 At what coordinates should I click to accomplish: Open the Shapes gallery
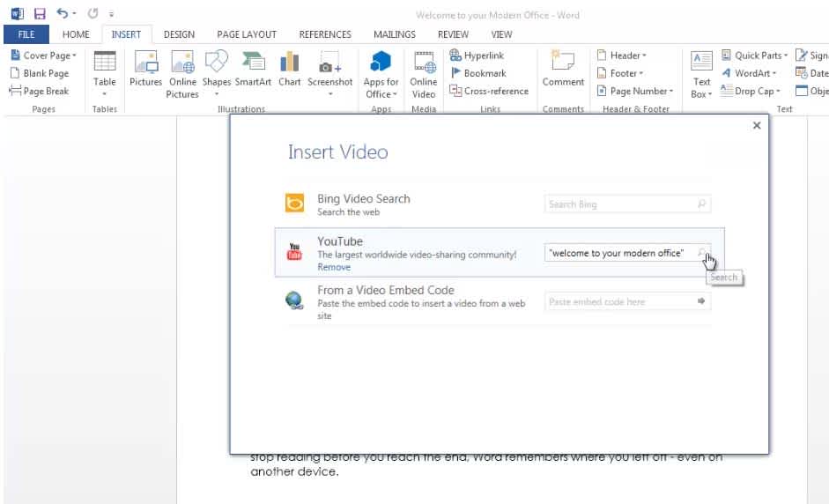pyautogui.click(x=216, y=73)
